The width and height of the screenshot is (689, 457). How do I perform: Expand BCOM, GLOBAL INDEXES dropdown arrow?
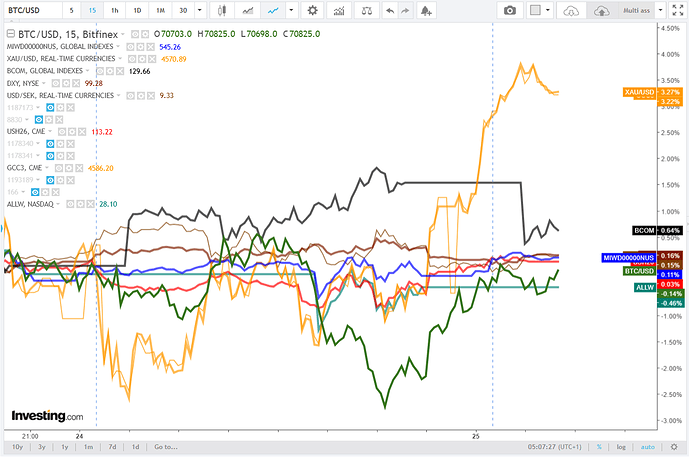point(87,71)
